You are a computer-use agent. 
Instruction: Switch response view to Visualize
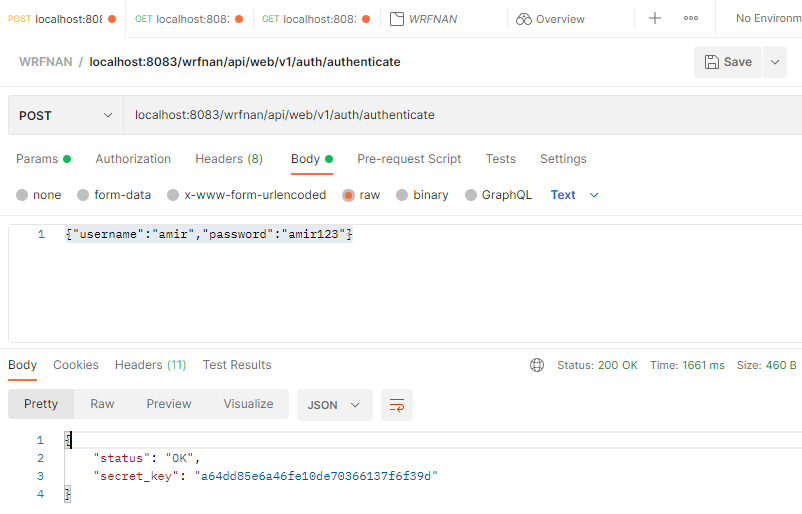(x=248, y=404)
